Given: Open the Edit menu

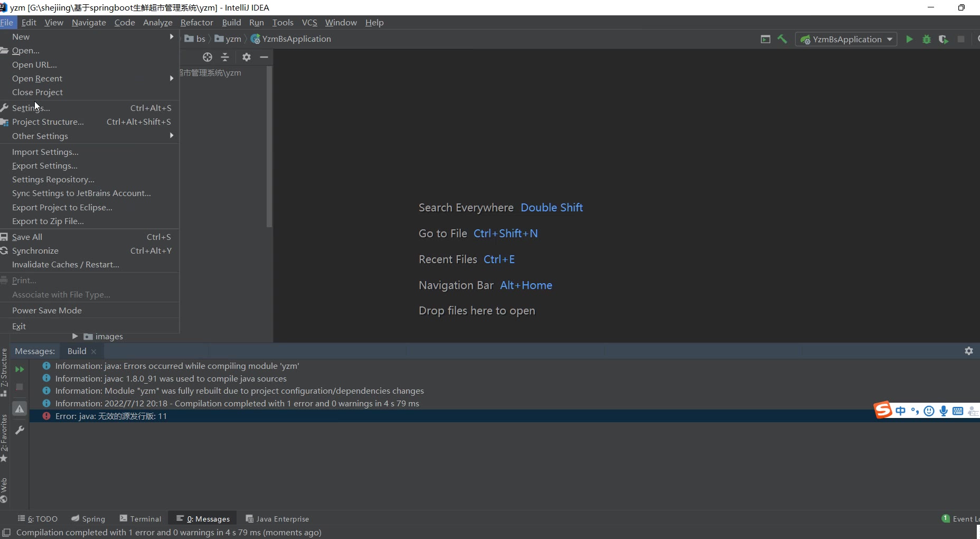Looking at the screenshot, I should click(x=29, y=22).
